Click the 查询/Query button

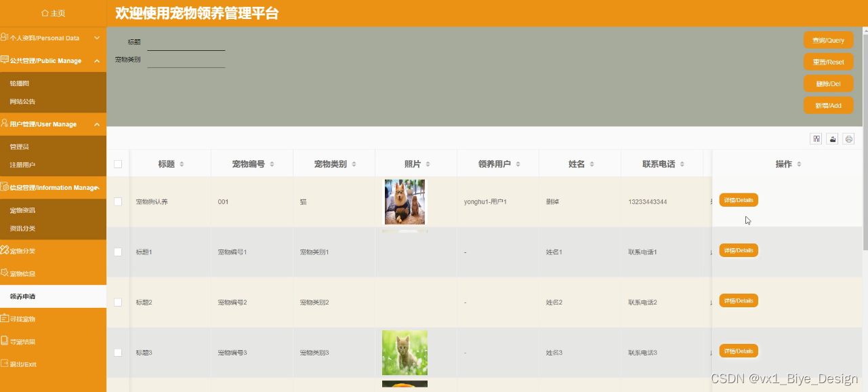tap(828, 40)
